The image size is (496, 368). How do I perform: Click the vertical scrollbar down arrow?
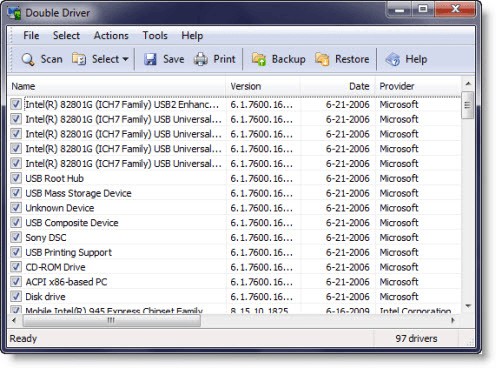click(468, 306)
